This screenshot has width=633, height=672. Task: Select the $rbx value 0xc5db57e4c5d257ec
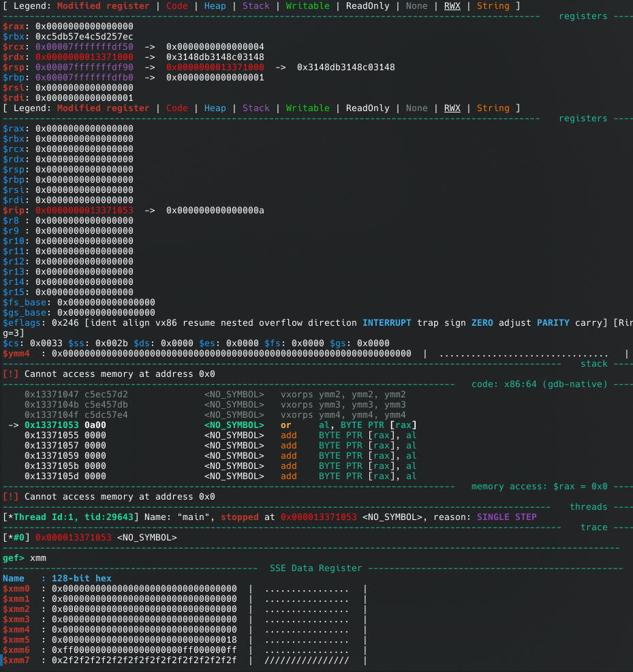(84, 36)
